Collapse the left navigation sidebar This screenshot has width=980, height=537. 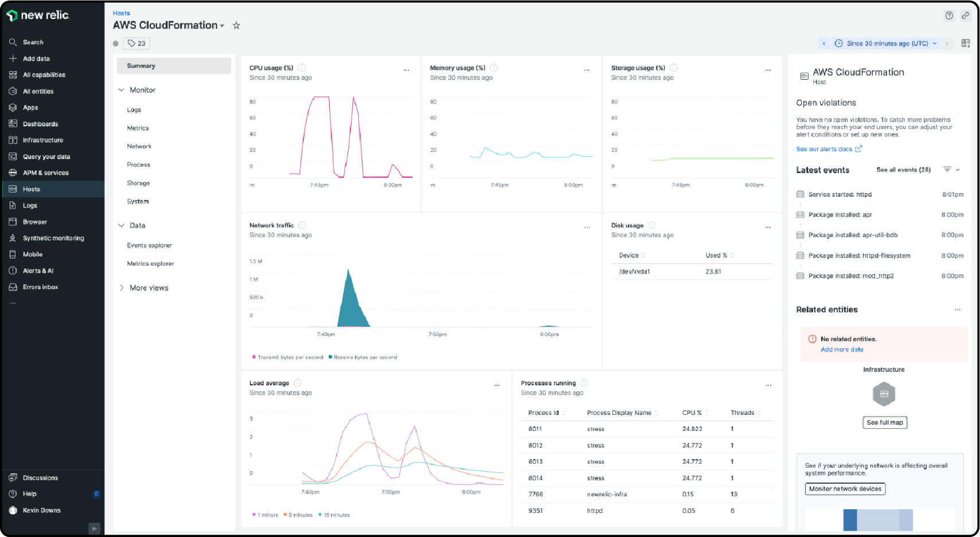(x=95, y=528)
